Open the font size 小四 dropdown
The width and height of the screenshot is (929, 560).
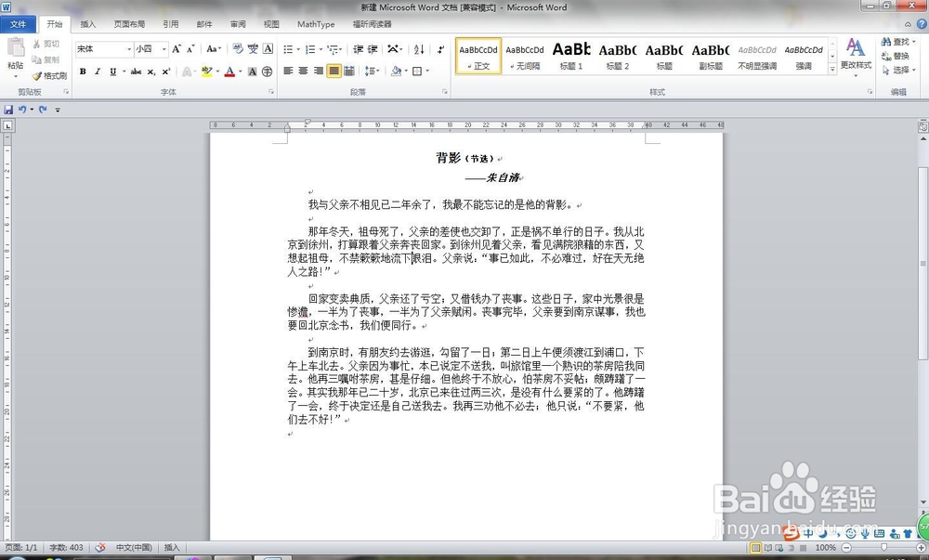click(164, 49)
